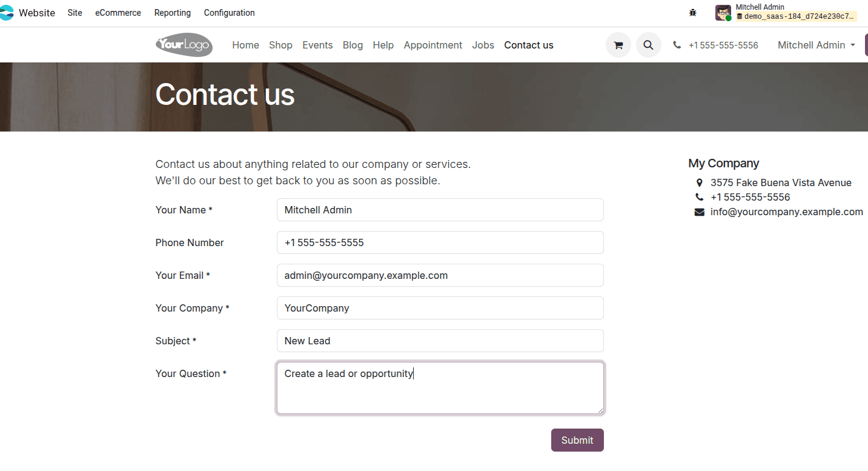The height and width of the screenshot is (471, 868).
Task: Click the phone icon in header
Action: click(x=677, y=45)
